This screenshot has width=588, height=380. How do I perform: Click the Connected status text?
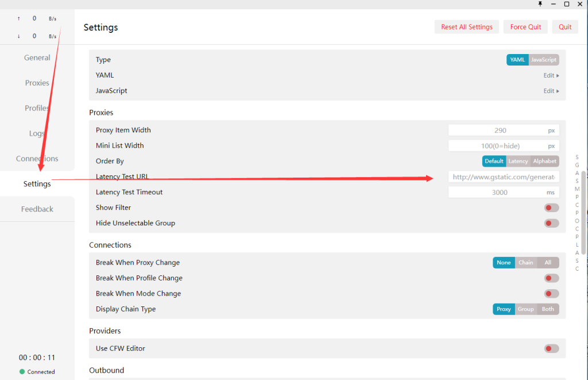point(41,372)
